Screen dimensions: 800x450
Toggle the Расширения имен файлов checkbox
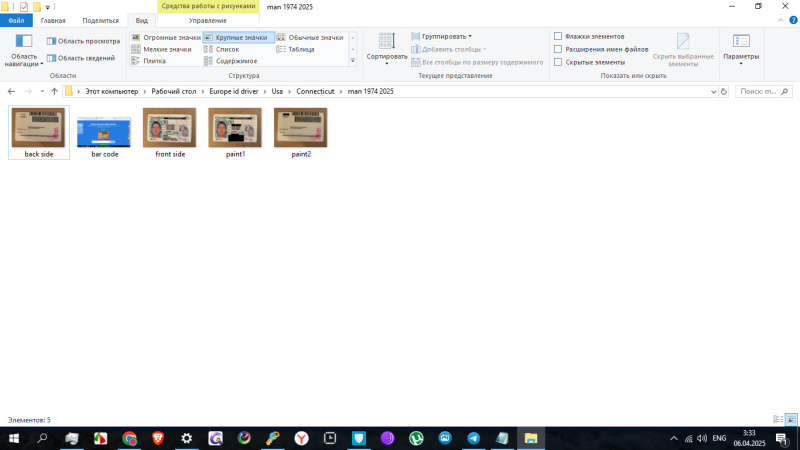[558, 49]
